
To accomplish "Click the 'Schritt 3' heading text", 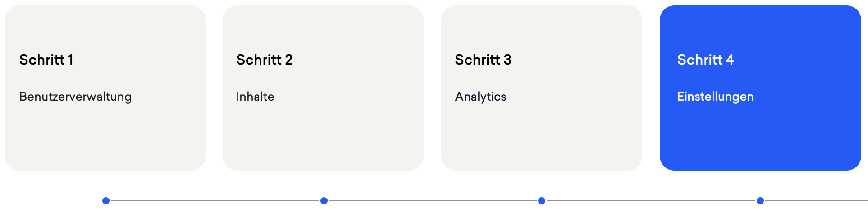I will tap(483, 60).
